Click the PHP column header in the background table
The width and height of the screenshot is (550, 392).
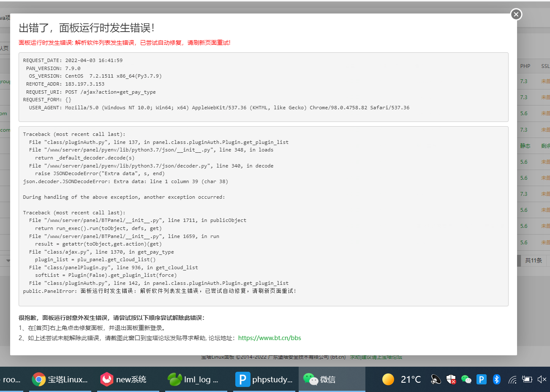point(525,66)
